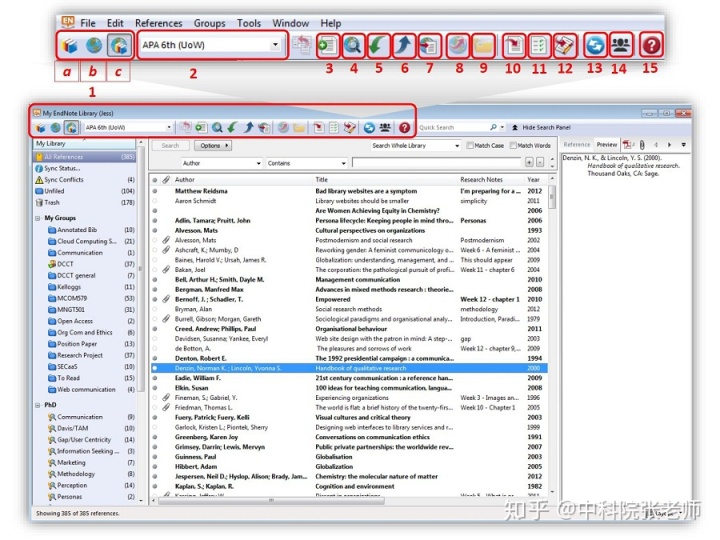Click green Import arrow in library window toolbar
The image size is (720, 540).
(232, 128)
